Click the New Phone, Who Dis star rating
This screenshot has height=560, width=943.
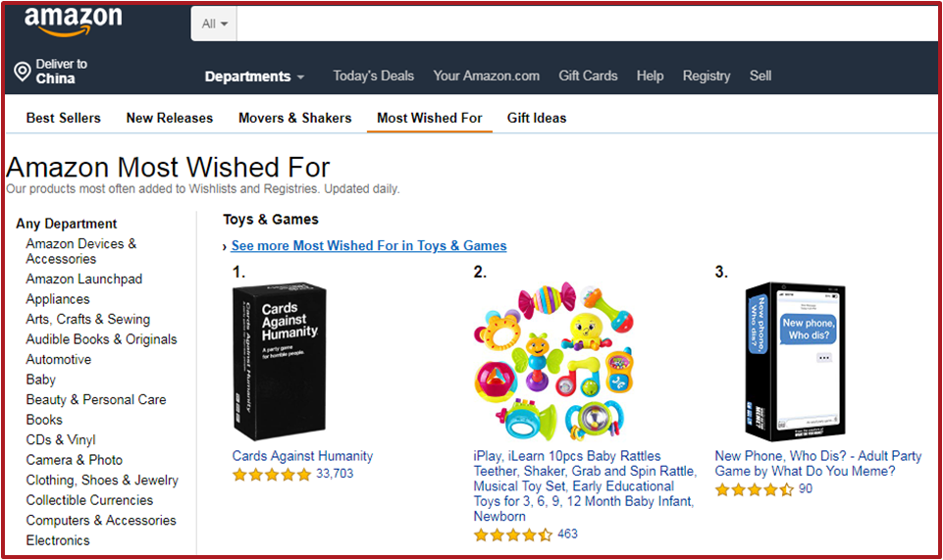pyautogui.click(x=754, y=489)
